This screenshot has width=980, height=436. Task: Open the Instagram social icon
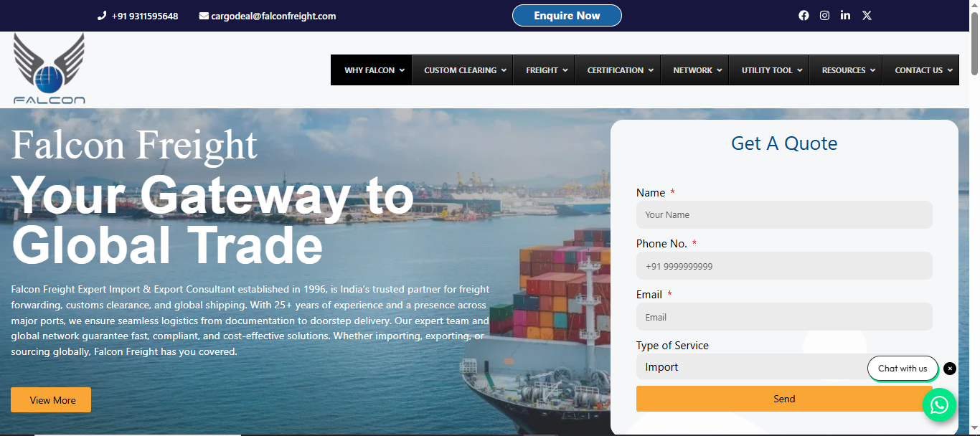tap(825, 15)
